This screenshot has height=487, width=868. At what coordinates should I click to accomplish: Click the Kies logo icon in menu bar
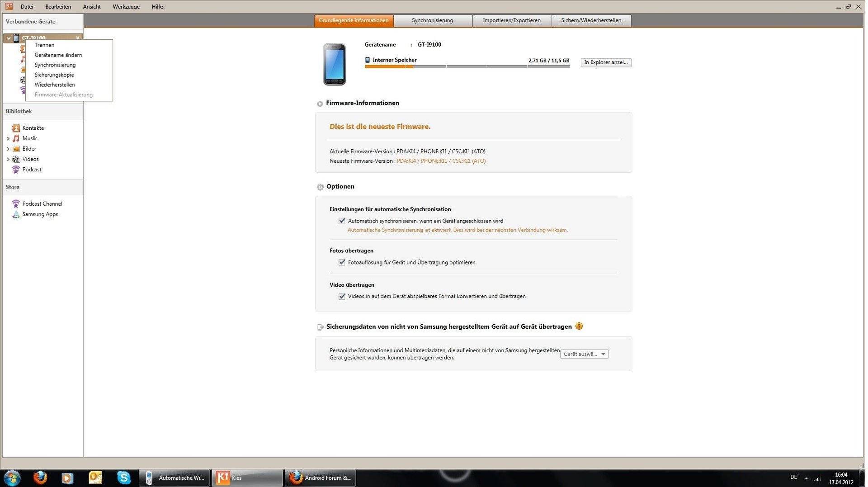pyautogui.click(x=9, y=6)
